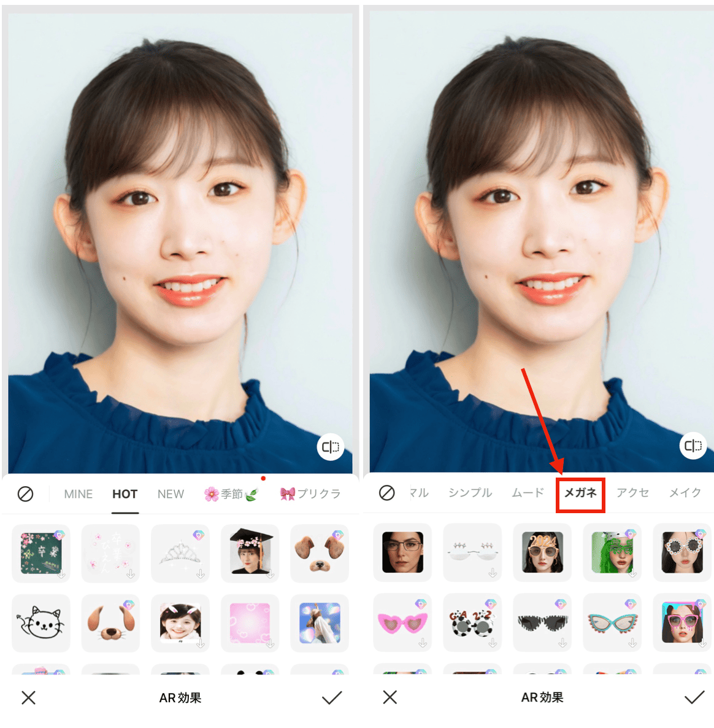Select the dog ears effect thumbnail

[x=110, y=623]
